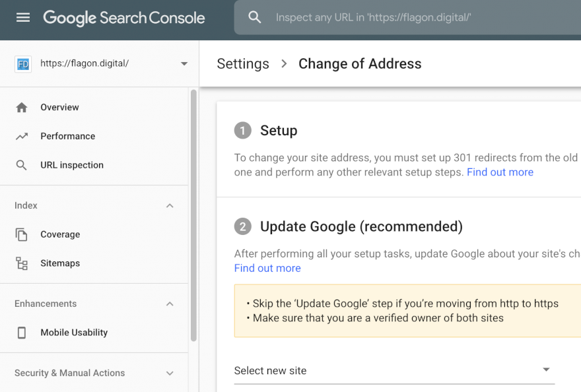This screenshot has height=392, width=581.
Task: Click the URL inspection magnifier icon
Action: click(22, 165)
